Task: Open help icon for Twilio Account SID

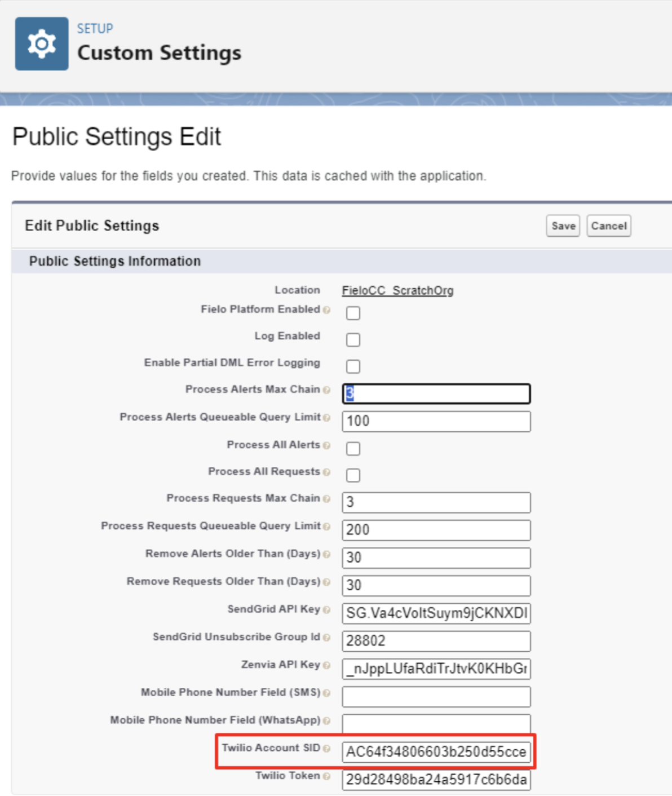Action: (x=326, y=749)
